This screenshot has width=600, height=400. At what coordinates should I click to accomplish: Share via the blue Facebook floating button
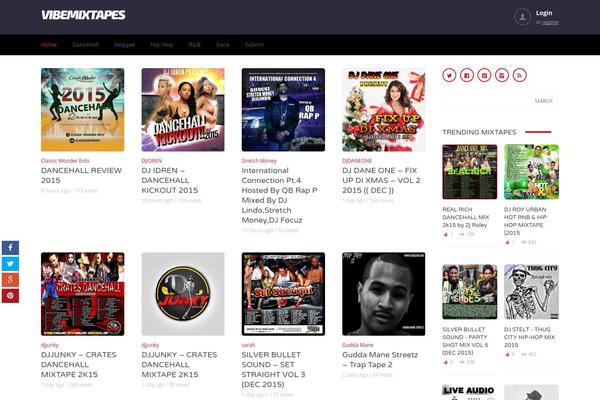coord(10,248)
